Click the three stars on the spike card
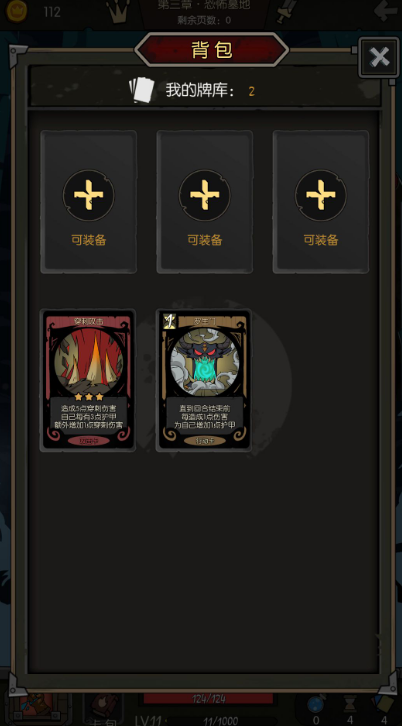This screenshot has width=402, height=726. pos(88,397)
